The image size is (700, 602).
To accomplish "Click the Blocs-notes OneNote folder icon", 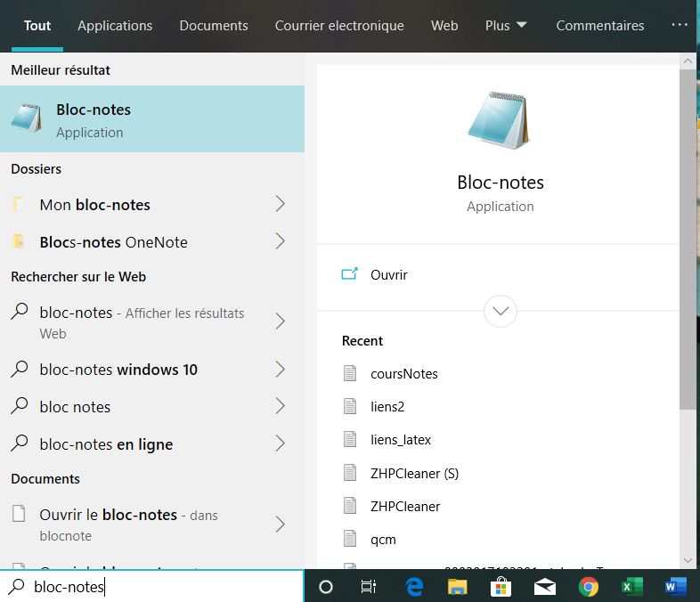I will point(19,241).
